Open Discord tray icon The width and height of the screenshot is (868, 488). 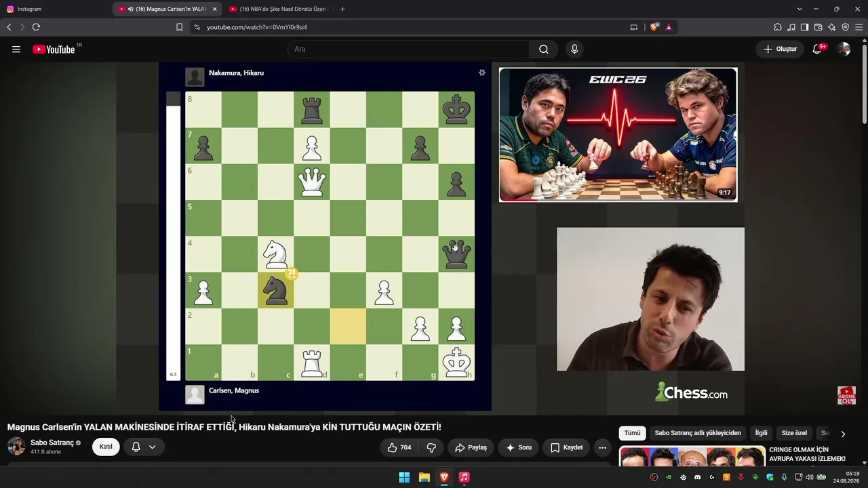tap(697, 477)
